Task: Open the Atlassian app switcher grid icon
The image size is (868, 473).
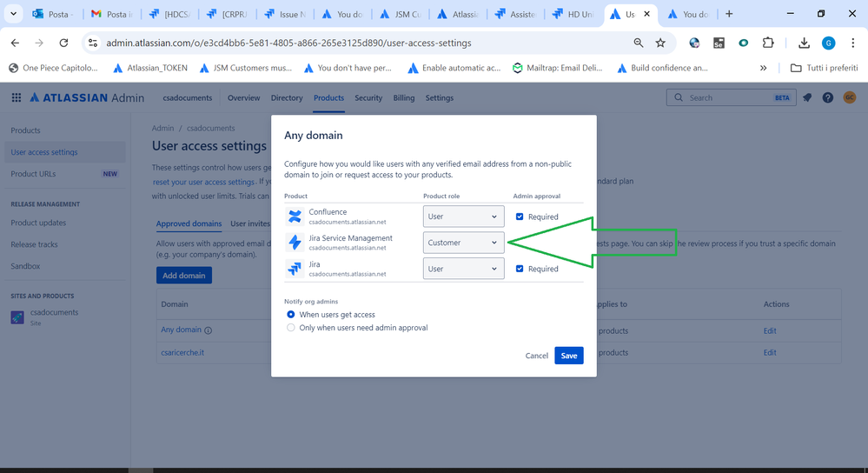Action: (x=17, y=97)
